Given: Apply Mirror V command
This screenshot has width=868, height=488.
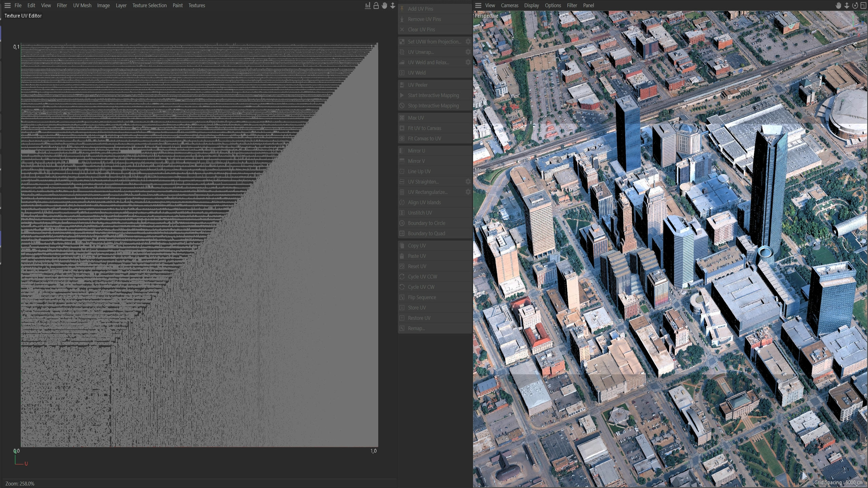Looking at the screenshot, I should pyautogui.click(x=434, y=161).
